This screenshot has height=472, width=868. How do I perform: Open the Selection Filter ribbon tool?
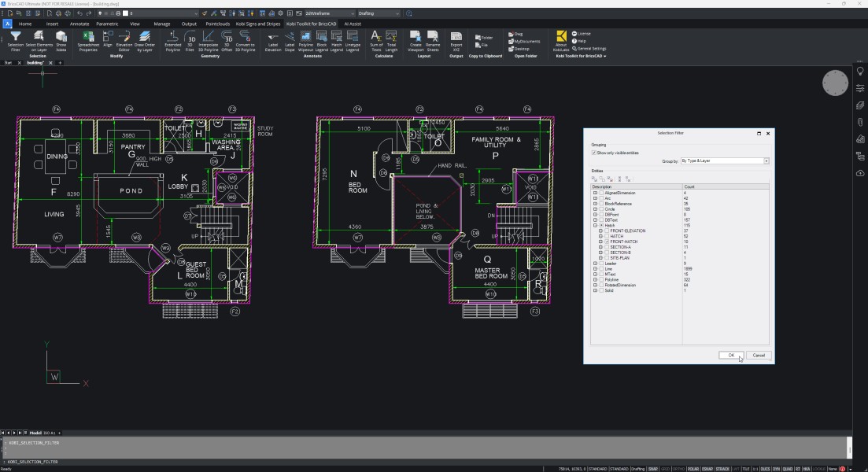[16, 42]
